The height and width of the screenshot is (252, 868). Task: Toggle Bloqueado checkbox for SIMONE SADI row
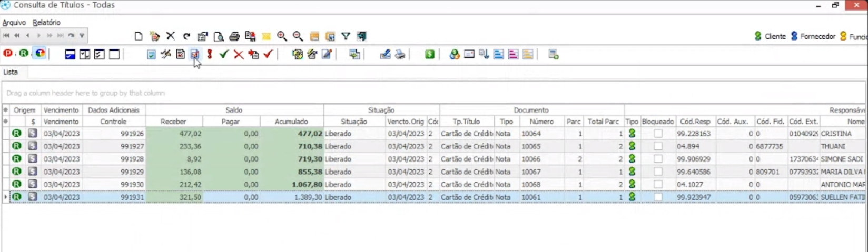[x=658, y=159]
